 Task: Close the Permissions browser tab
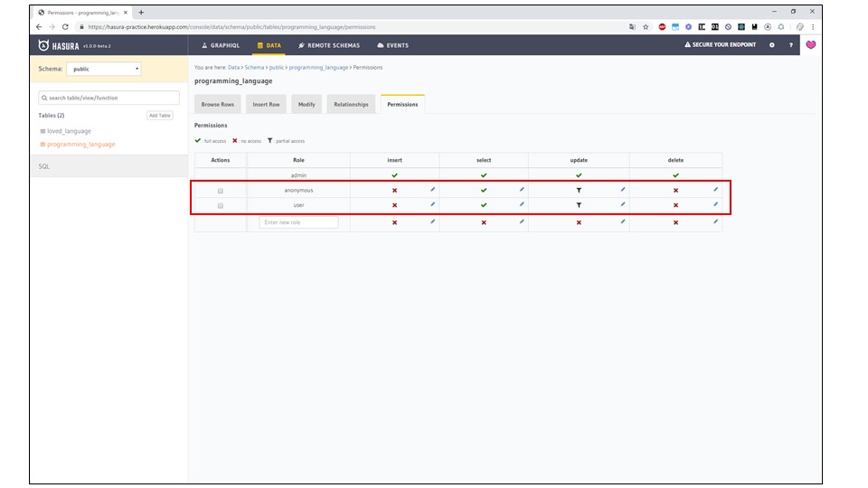coord(126,12)
